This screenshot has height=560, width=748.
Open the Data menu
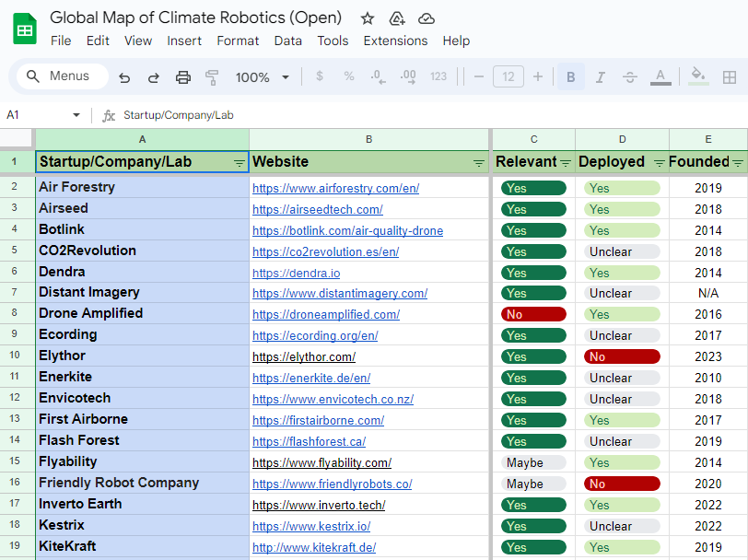[x=288, y=41]
